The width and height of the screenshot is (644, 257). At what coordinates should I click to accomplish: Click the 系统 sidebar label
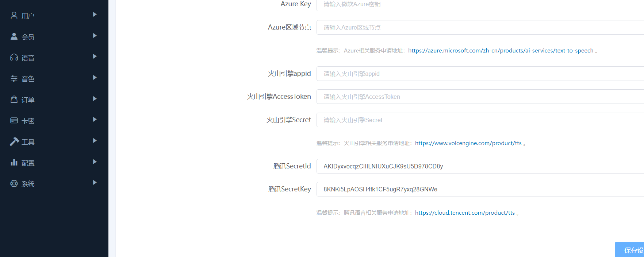[28, 184]
